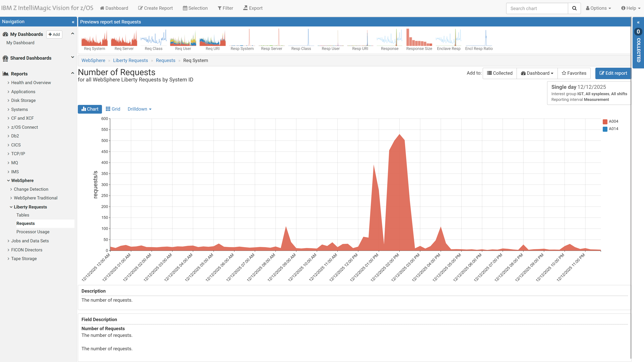Expand the Shared Dashboards section

pyautogui.click(x=72, y=57)
